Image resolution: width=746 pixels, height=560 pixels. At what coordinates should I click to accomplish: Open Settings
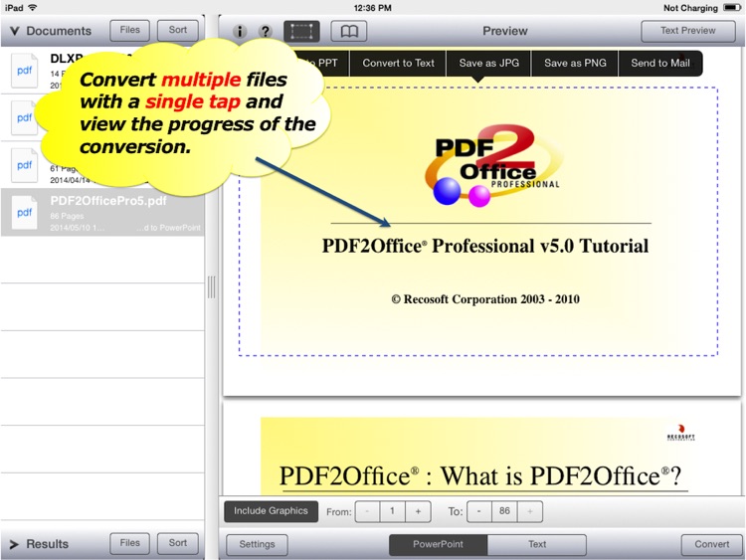pyautogui.click(x=257, y=545)
